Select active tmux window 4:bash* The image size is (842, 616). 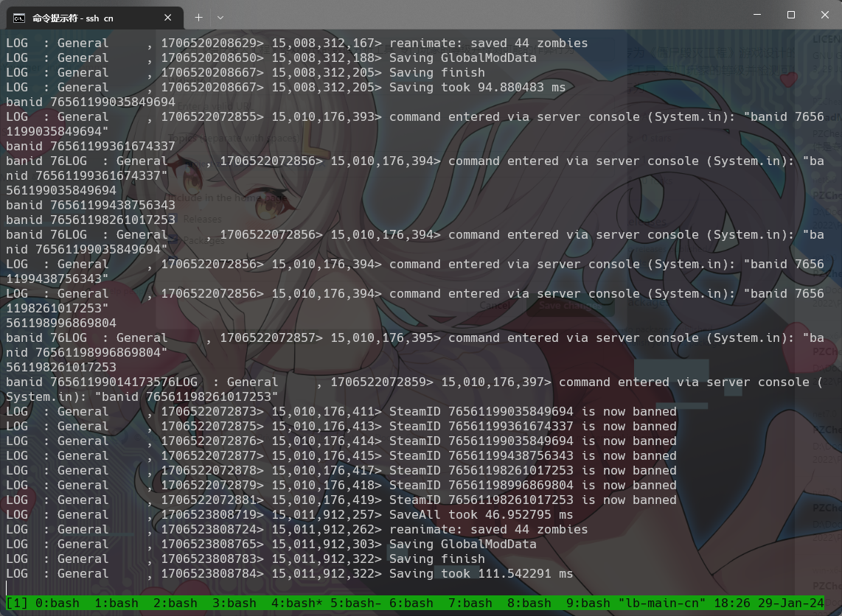[x=297, y=603]
